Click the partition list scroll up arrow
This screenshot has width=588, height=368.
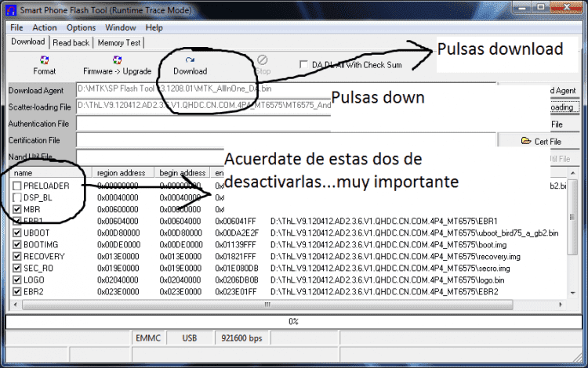pos(572,173)
